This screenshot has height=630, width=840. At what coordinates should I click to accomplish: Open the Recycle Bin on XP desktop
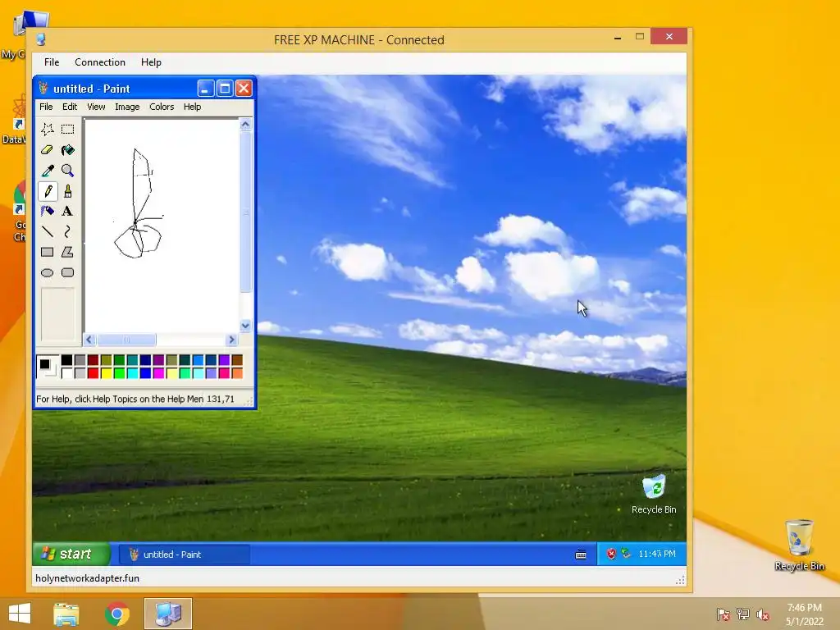coord(654,494)
